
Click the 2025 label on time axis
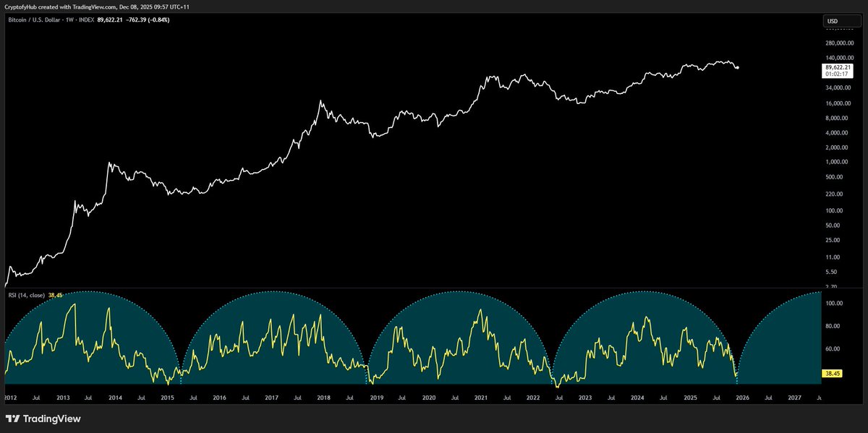pos(690,398)
